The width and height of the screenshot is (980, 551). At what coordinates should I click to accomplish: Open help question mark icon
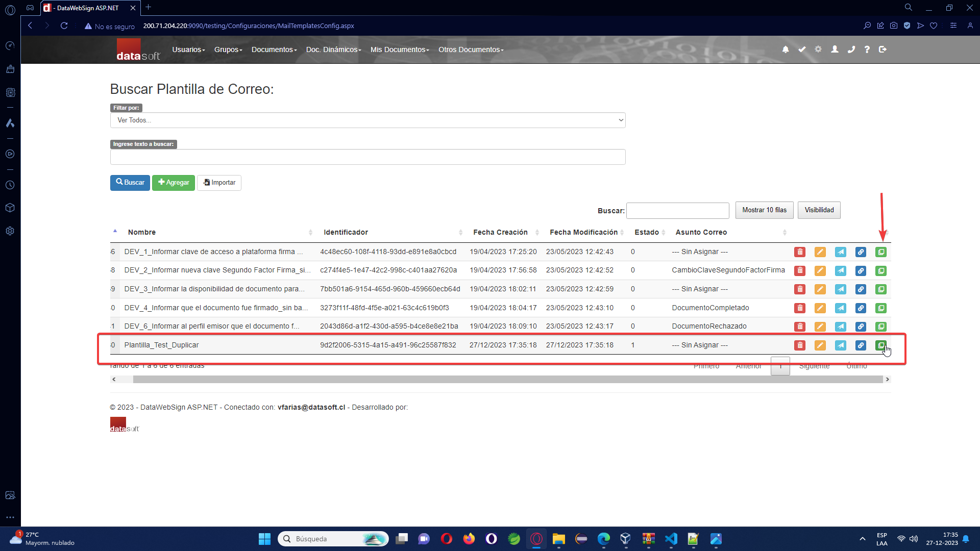coord(867,49)
